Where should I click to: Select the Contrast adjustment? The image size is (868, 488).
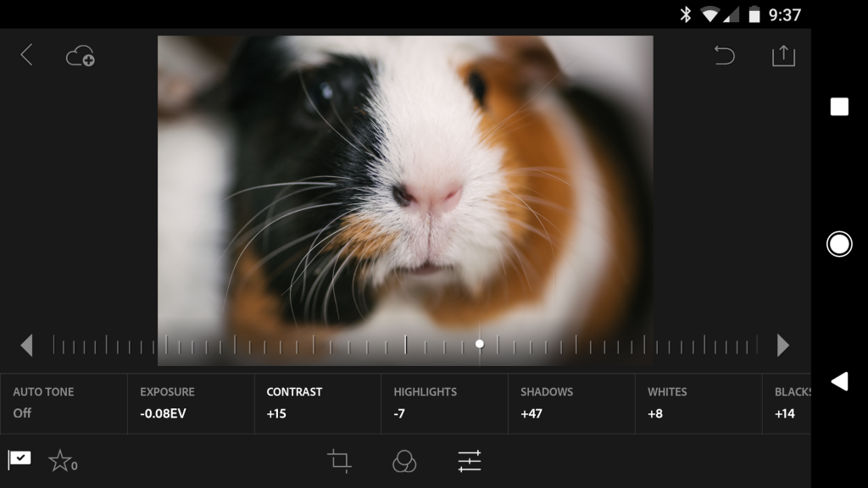pyautogui.click(x=318, y=403)
